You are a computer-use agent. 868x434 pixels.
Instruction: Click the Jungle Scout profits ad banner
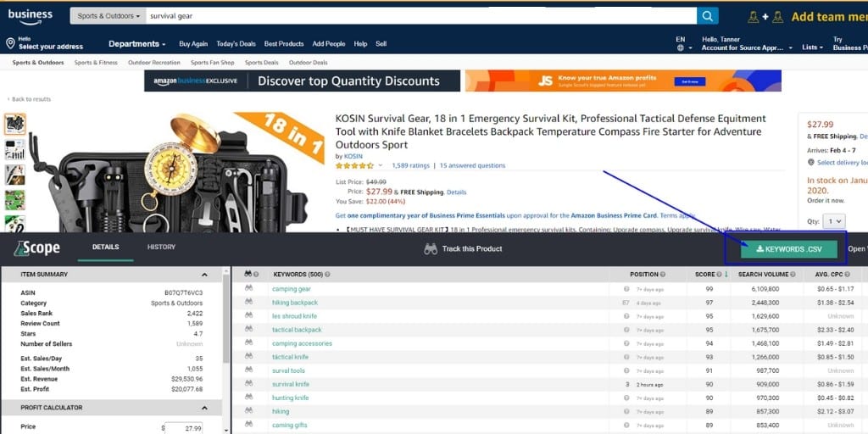click(623, 81)
